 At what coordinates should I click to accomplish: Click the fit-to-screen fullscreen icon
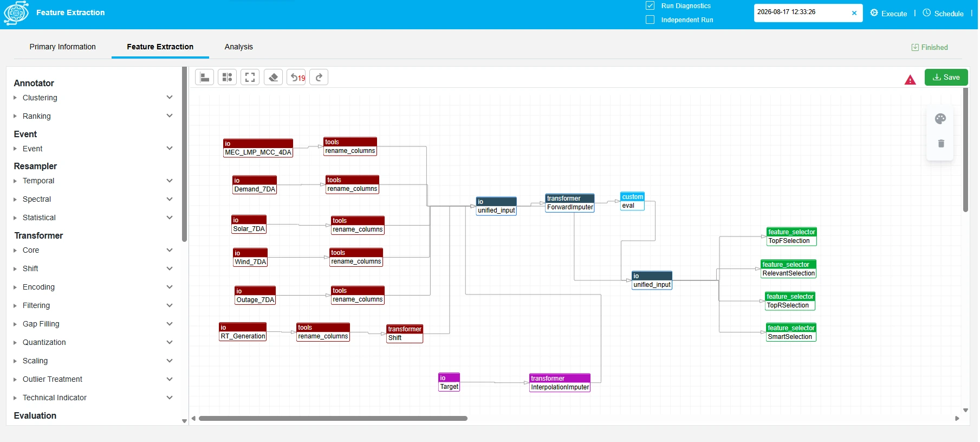[250, 78]
